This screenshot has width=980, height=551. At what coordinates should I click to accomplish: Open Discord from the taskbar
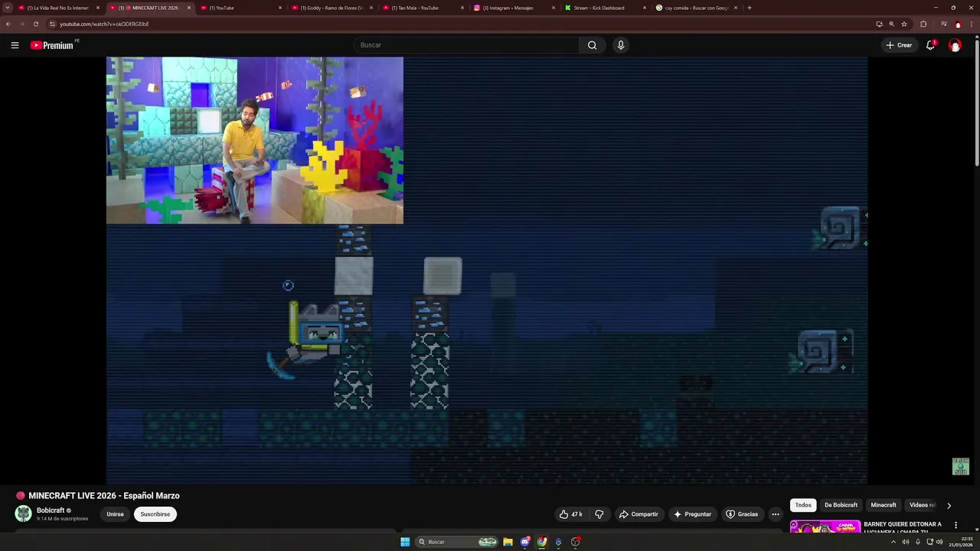tap(525, 542)
